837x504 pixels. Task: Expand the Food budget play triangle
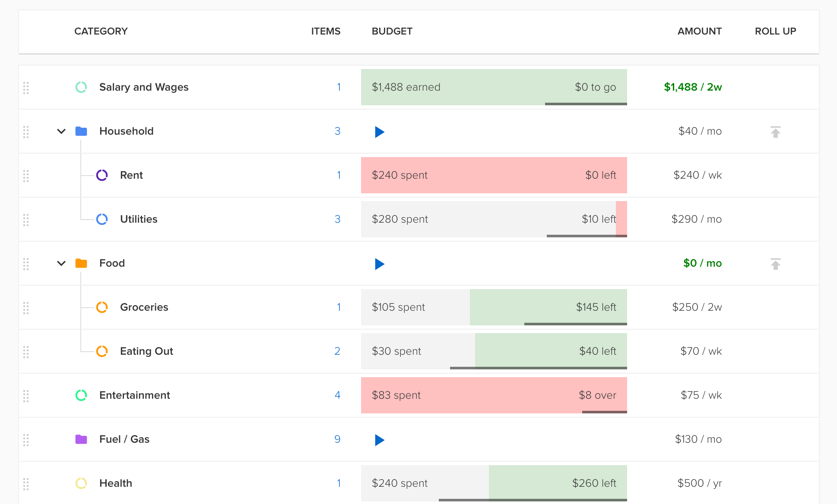tap(379, 264)
